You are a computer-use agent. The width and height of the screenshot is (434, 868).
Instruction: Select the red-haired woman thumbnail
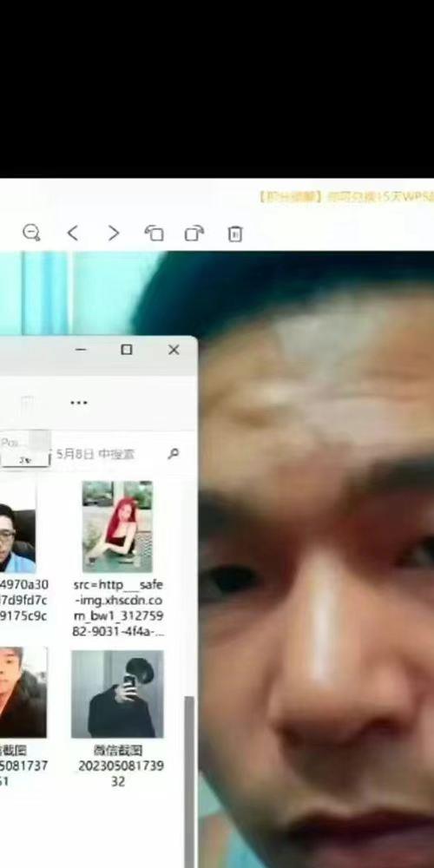click(x=117, y=527)
